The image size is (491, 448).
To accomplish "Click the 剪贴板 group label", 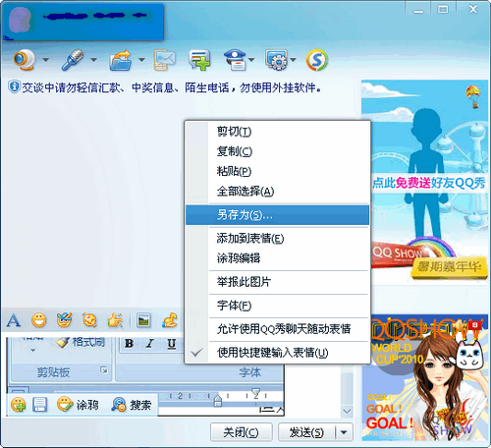I will pos(53,372).
